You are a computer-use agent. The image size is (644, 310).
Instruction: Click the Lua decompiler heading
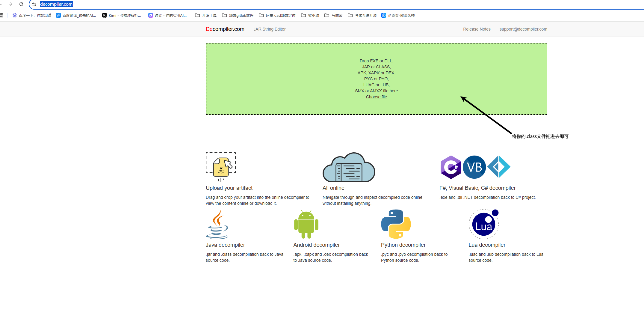[x=487, y=245]
